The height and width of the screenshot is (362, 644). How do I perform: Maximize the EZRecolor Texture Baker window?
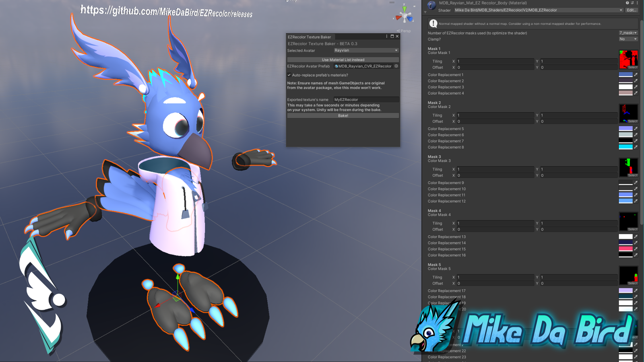tap(392, 36)
